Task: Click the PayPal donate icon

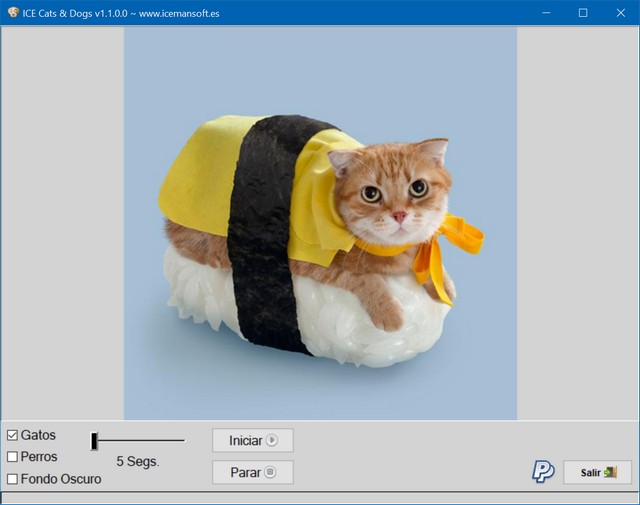Action: coord(543,471)
